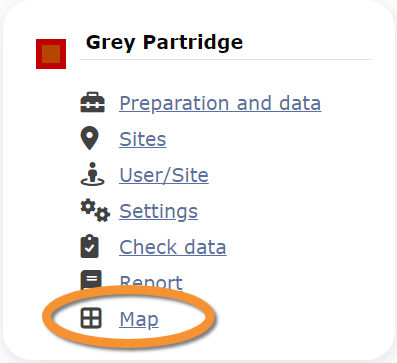397x363 pixels.
Task: Click the inner orange square of the swatch
Action: coord(51,54)
